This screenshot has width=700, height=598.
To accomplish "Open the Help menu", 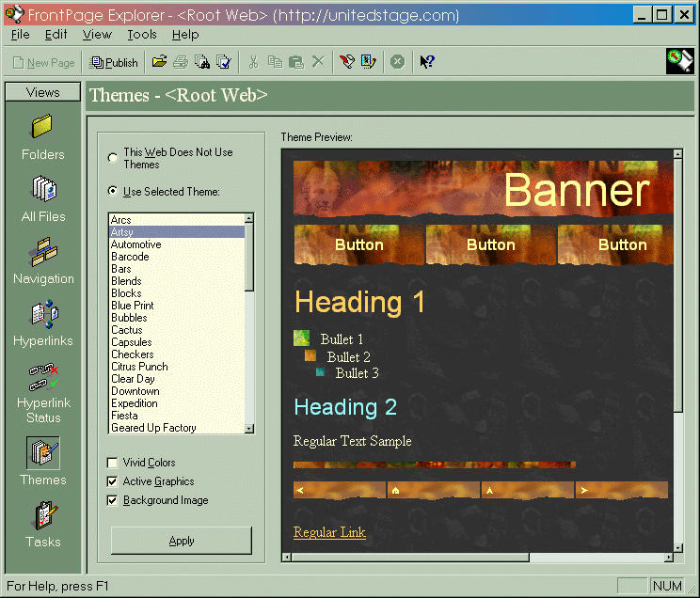I will pos(185,35).
